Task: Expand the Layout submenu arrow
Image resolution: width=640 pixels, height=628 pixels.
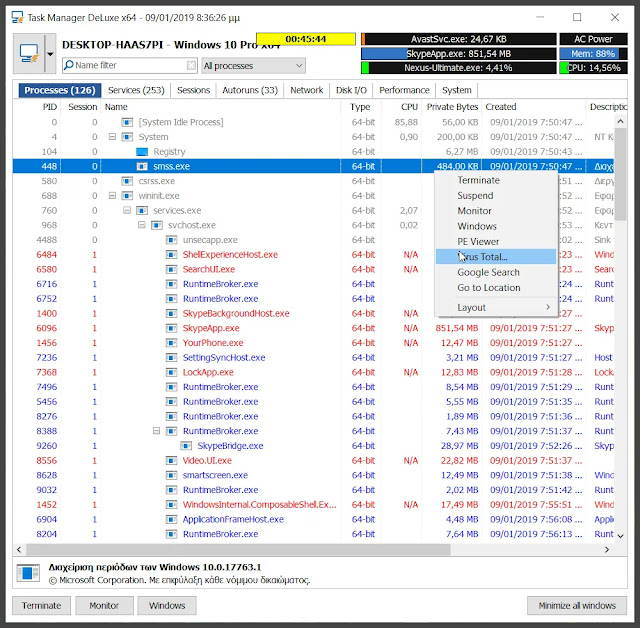Action: [x=548, y=307]
